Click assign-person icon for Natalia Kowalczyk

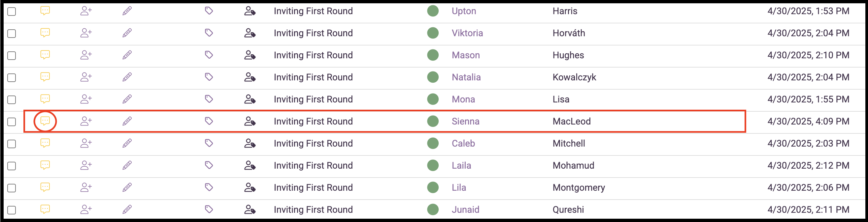pos(250,77)
